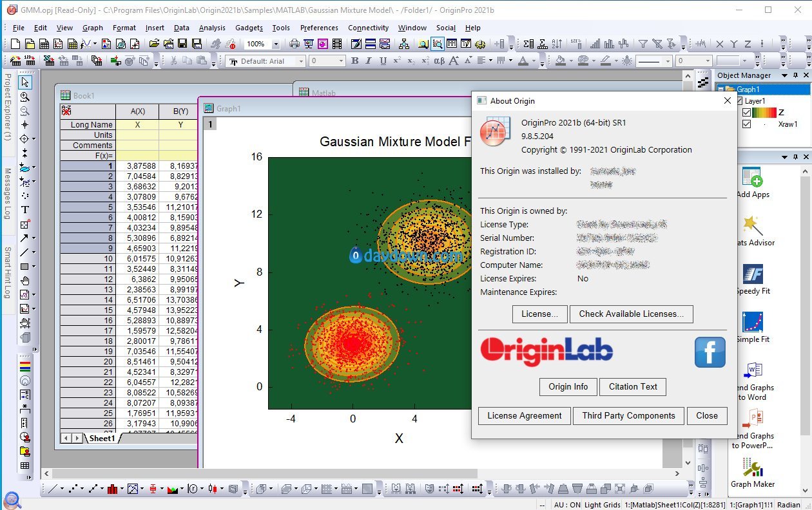Click the Facebook icon in About Origin

[710, 352]
